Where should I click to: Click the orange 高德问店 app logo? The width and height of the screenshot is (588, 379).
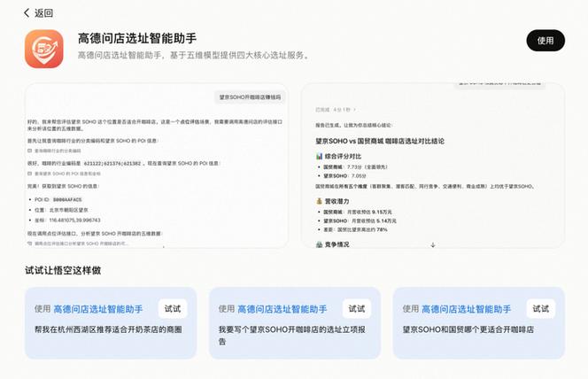44,49
